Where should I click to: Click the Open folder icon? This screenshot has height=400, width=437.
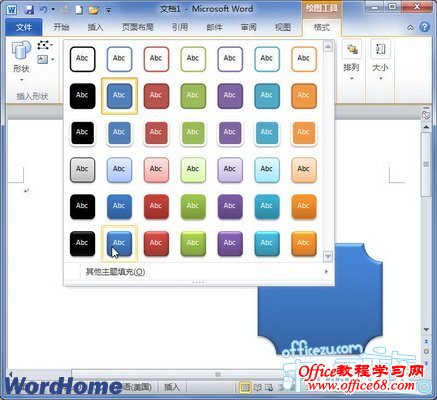[94, 10]
